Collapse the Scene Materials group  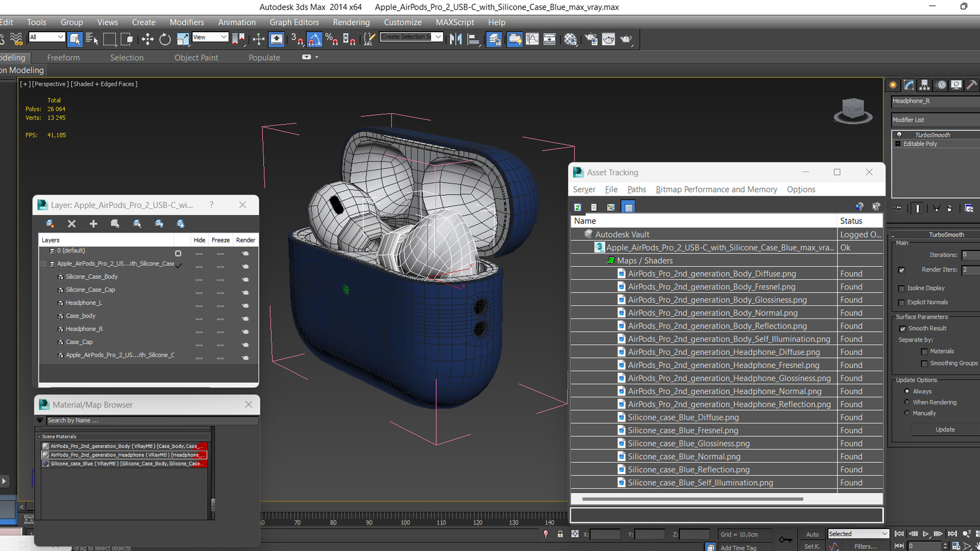point(39,437)
